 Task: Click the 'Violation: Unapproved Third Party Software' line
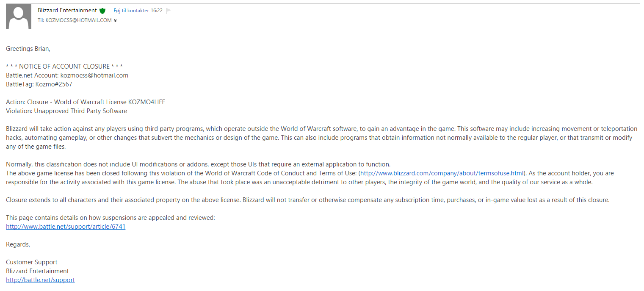pyautogui.click(x=66, y=111)
